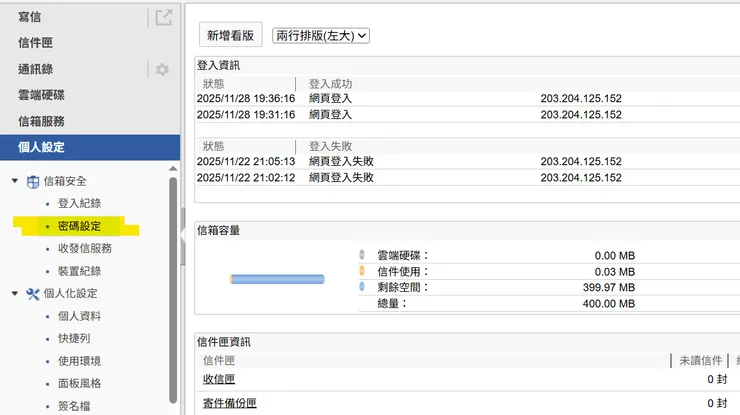Click the blue 剩餘空間 legend dot

pos(362,287)
